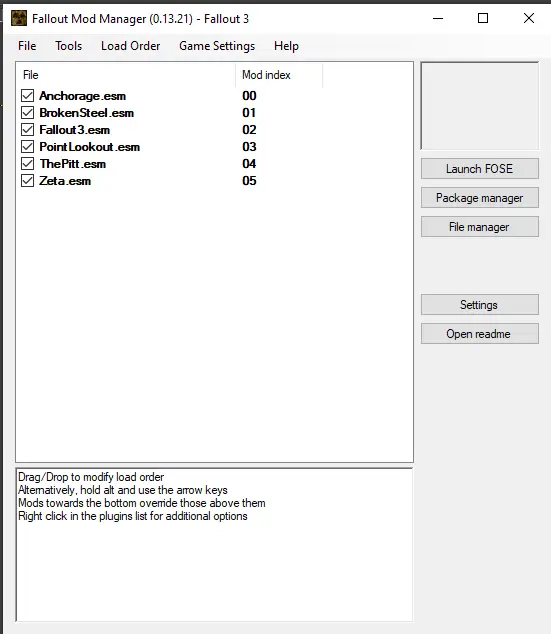Uncheck ThePitt.esm checkbox
The height and width of the screenshot is (634, 551).
(27, 164)
